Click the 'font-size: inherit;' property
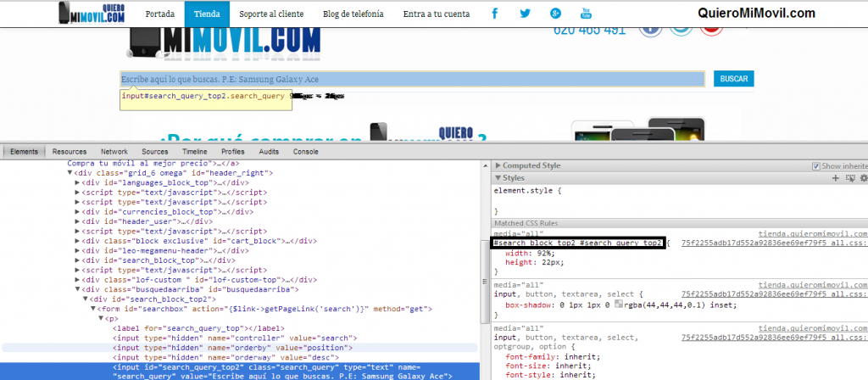Screen dimensions: 868x380 [x=548, y=366]
